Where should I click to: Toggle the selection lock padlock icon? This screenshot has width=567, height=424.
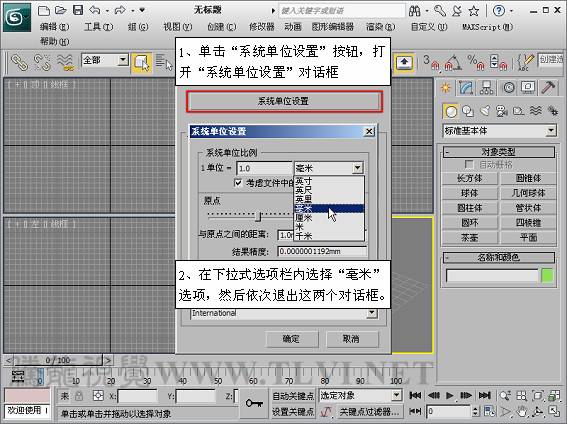point(79,396)
